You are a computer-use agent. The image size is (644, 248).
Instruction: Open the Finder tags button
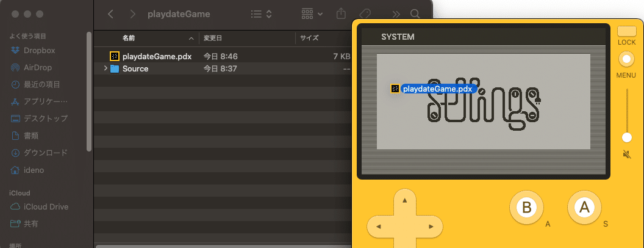364,14
